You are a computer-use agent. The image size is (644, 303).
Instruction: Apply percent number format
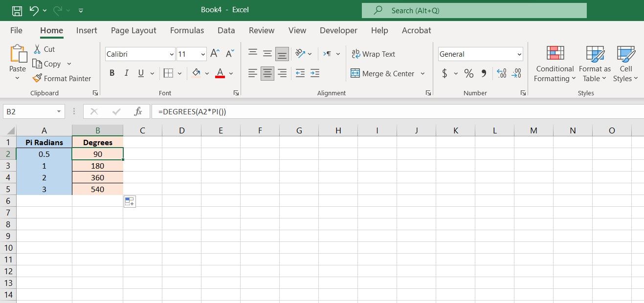[468, 73]
